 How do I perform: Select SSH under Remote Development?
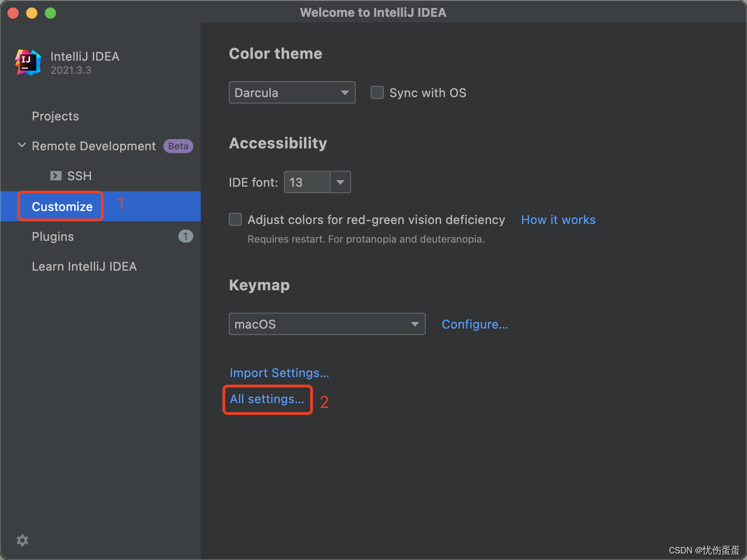click(79, 176)
